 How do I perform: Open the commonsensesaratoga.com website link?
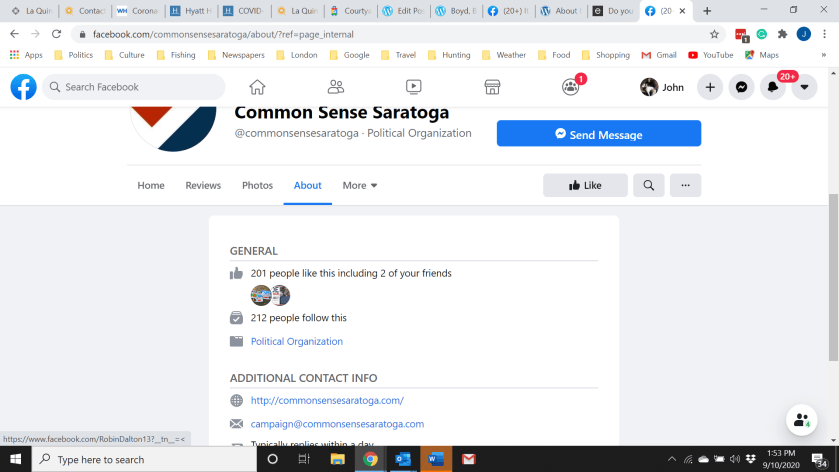(327, 400)
